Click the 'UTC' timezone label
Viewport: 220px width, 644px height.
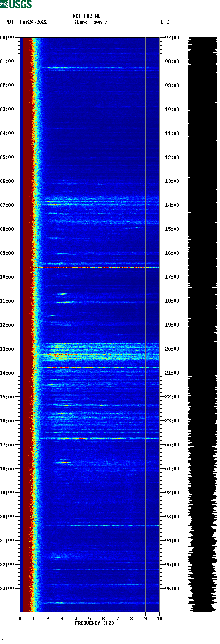click(165, 22)
